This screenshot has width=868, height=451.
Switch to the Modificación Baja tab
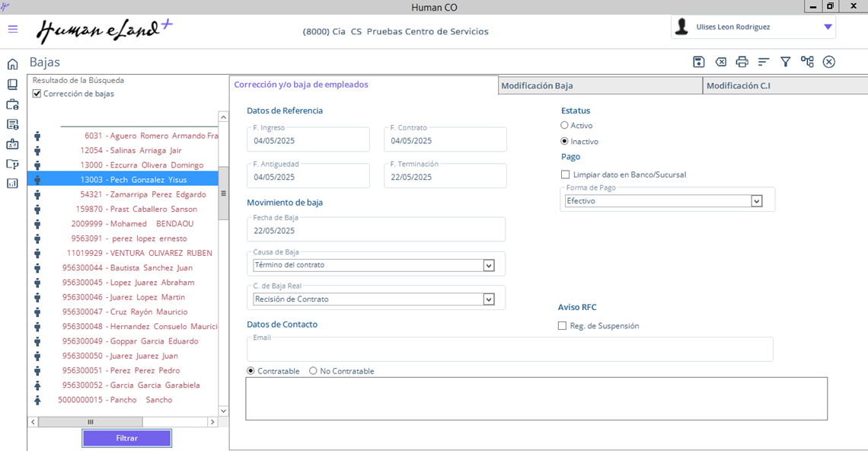click(x=599, y=86)
